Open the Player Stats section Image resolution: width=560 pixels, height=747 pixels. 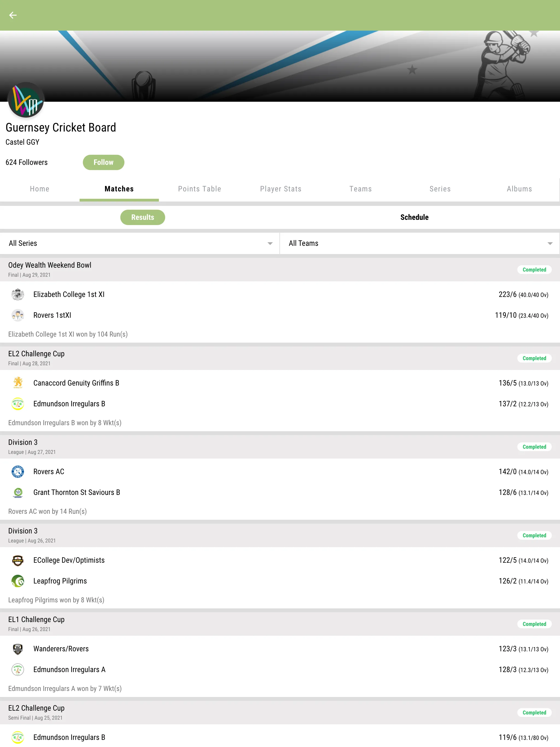[281, 189]
